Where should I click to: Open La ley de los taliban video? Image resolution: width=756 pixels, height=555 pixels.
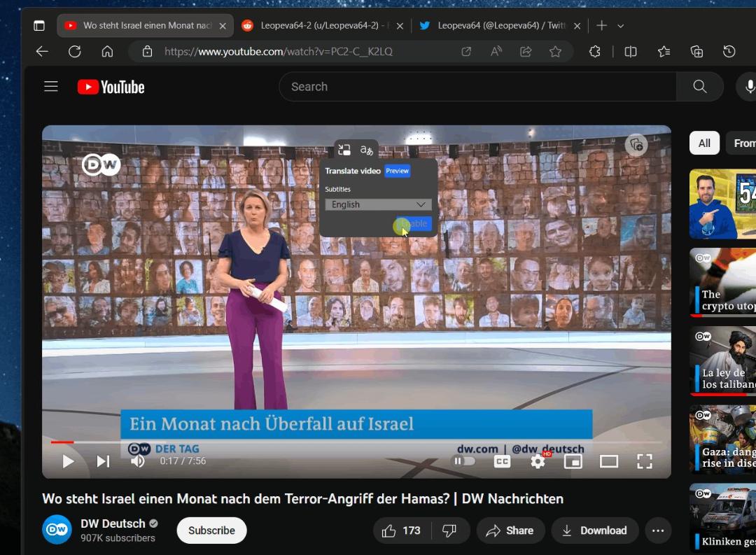coord(722,360)
